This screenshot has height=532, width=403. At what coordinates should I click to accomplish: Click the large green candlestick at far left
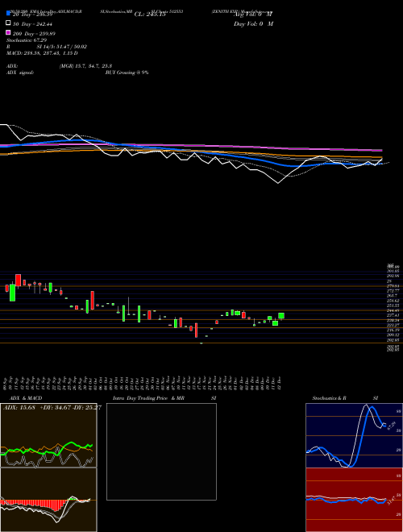tap(13, 293)
